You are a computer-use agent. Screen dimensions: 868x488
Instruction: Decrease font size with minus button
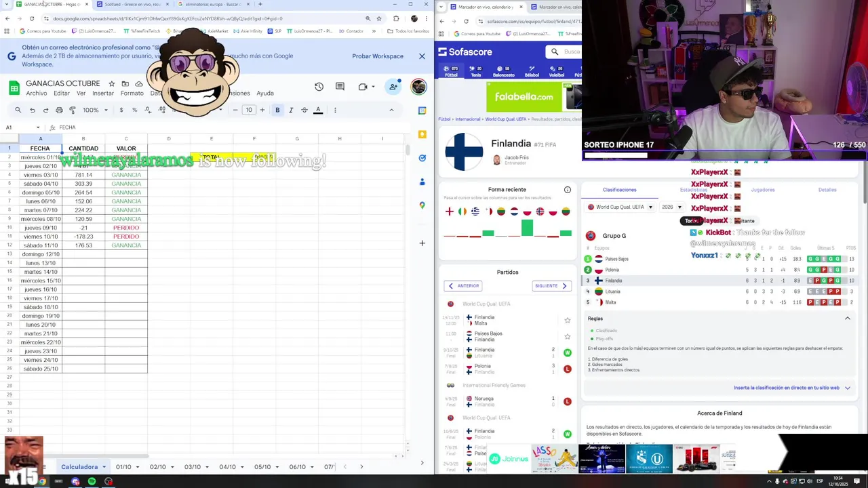[235, 110]
